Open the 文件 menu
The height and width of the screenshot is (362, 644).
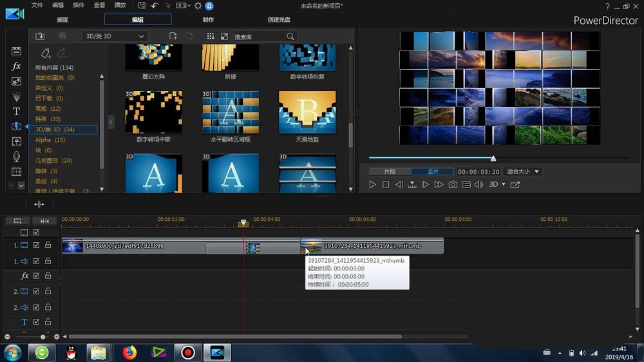coord(37,5)
